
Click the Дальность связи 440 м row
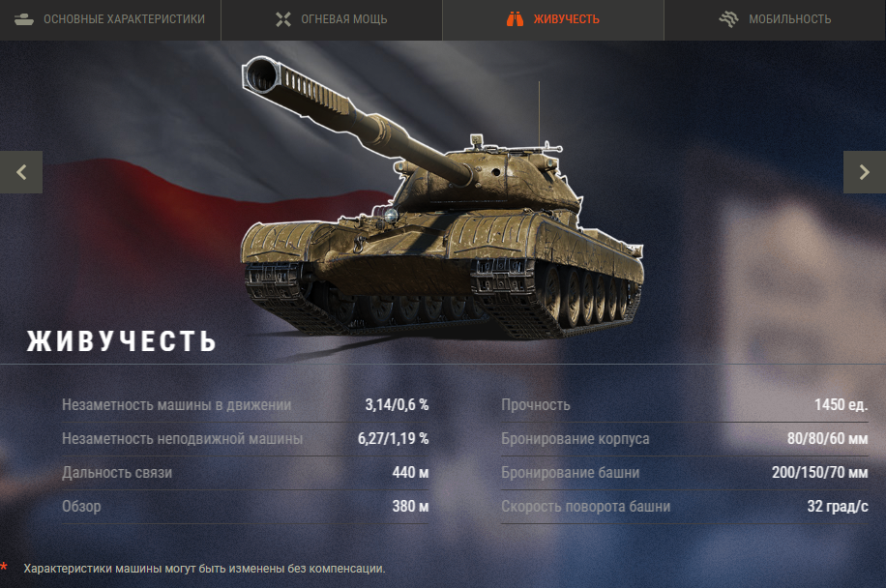246,473
